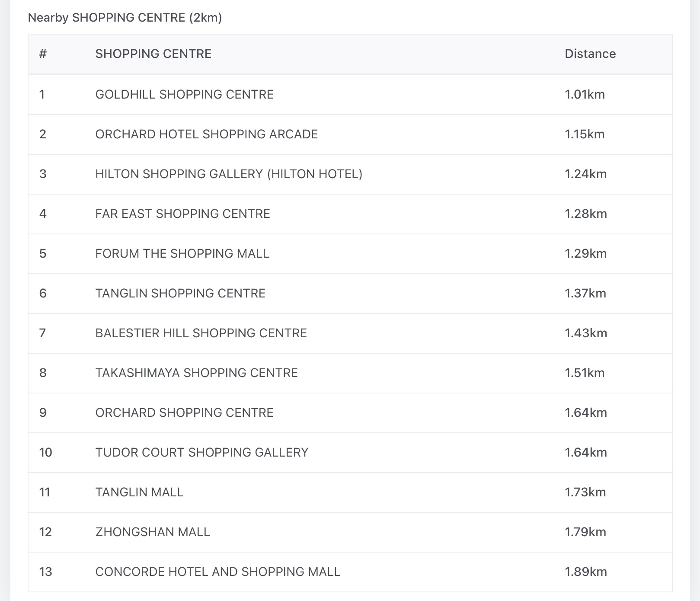700x601 pixels.
Task: Click FORUM THE SHOPPING MALL entry
Action: coord(182,253)
